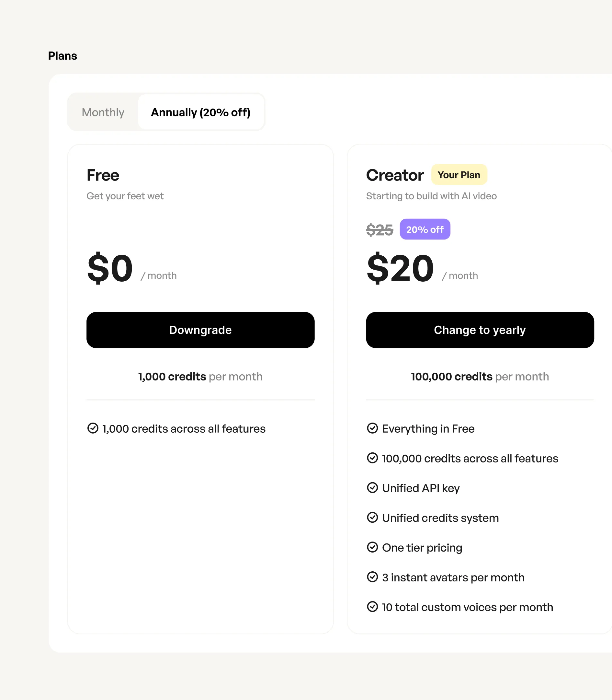Viewport: 612px width, 700px height.
Task: Click check icon next to One tier pricing
Action: click(x=372, y=547)
